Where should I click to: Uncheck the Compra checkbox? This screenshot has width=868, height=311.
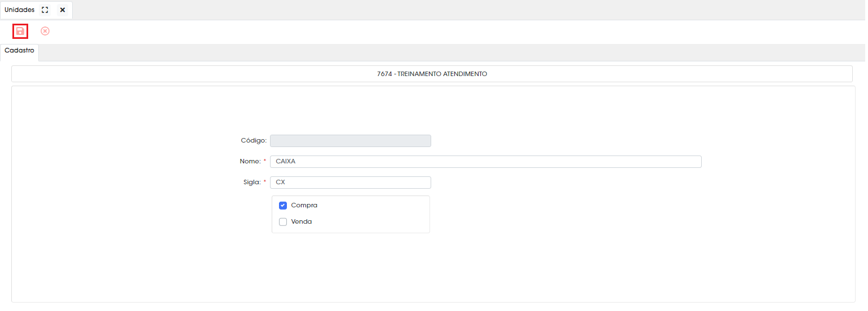[283, 206]
